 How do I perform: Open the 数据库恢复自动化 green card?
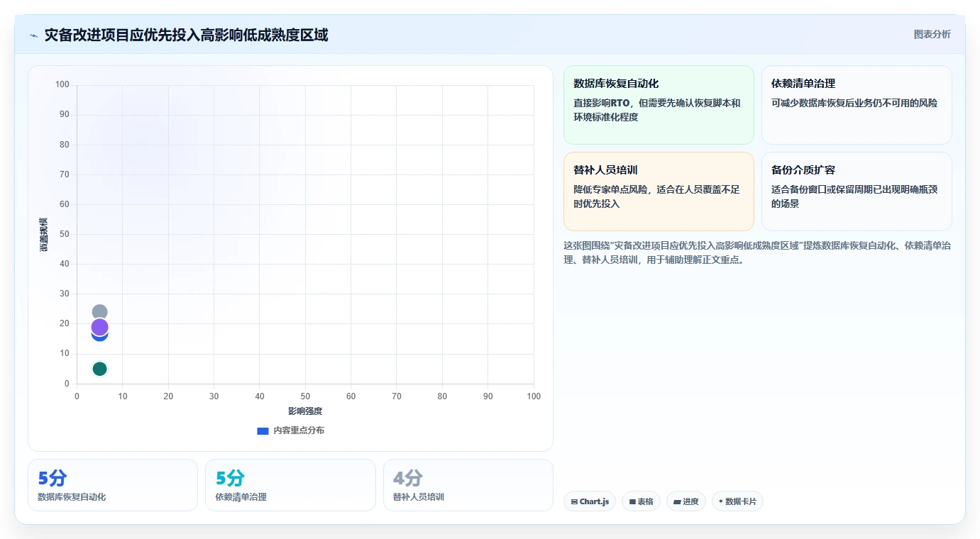point(659,105)
